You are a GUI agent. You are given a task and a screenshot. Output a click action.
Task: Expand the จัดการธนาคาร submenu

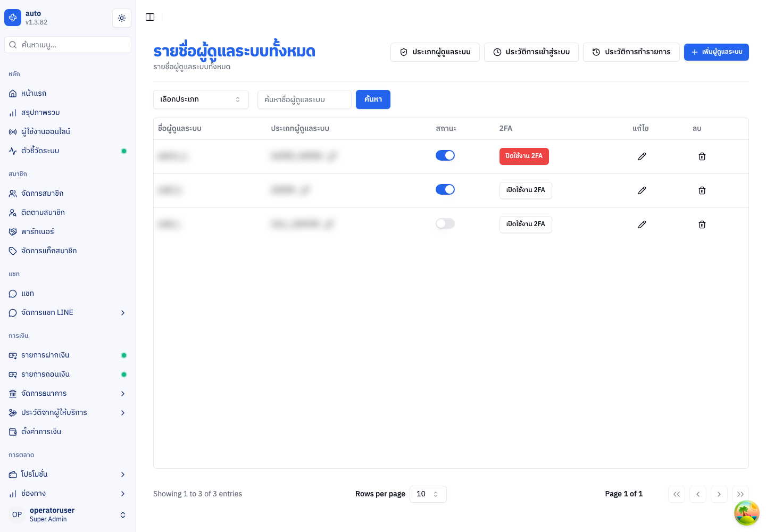(x=68, y=394)
